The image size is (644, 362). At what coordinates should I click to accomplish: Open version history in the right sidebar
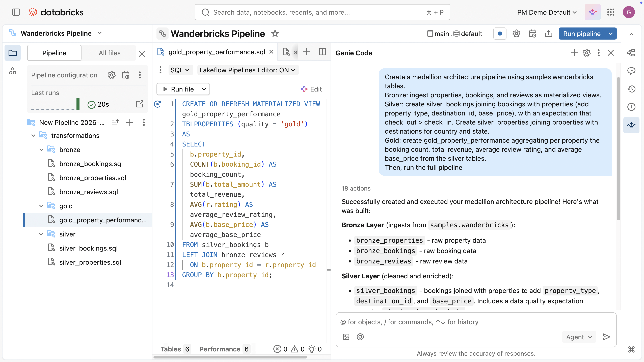[631, 89]
